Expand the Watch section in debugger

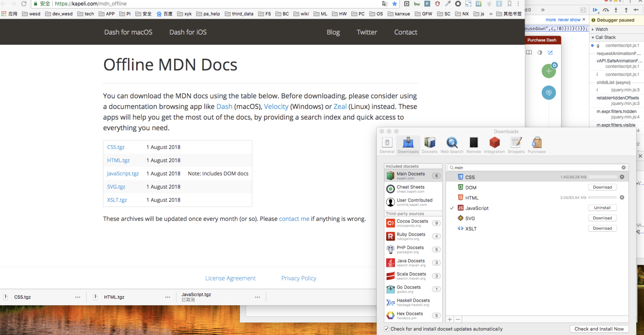(593, 29)
